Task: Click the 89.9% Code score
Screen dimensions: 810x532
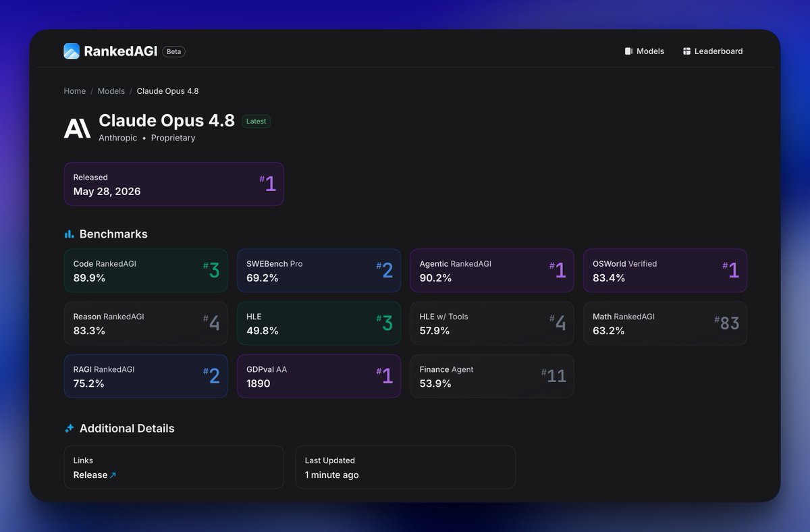Action: pyautogui.click(x=89, y=278)
